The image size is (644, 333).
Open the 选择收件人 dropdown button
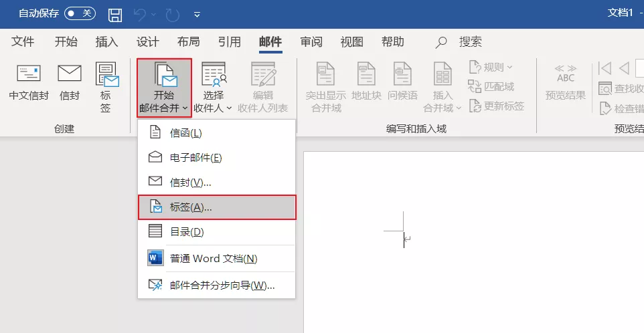(213, 88)
